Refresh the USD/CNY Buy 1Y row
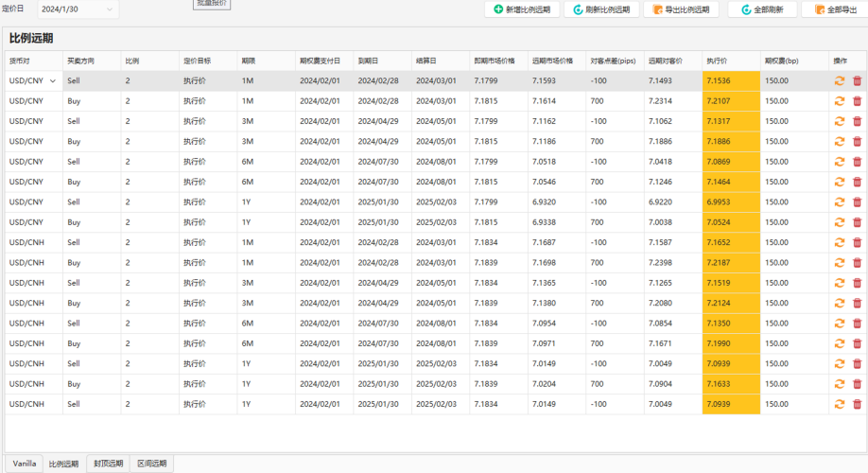The width and height of the screenshot is (868, 473). tap(839, 222)
